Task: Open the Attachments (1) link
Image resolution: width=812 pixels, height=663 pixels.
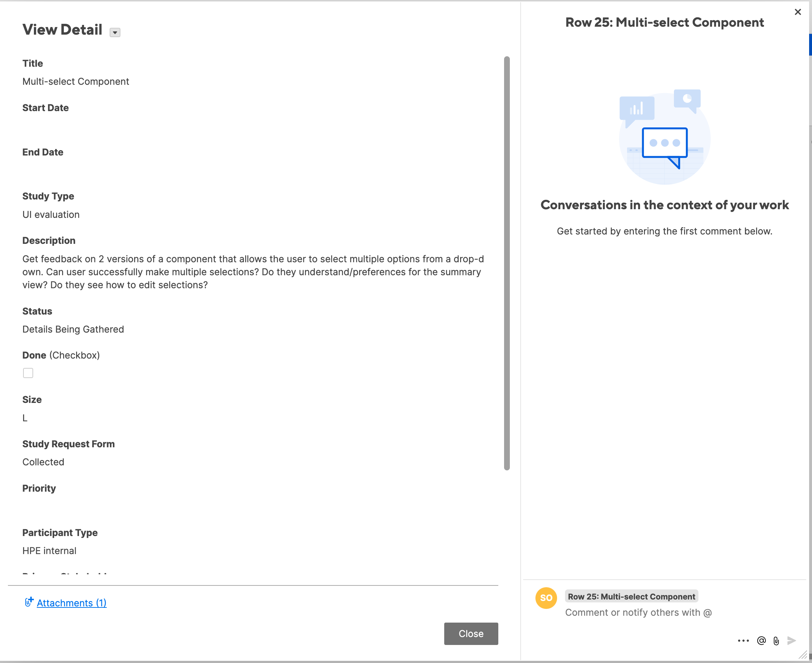Action: pos(71,603)
